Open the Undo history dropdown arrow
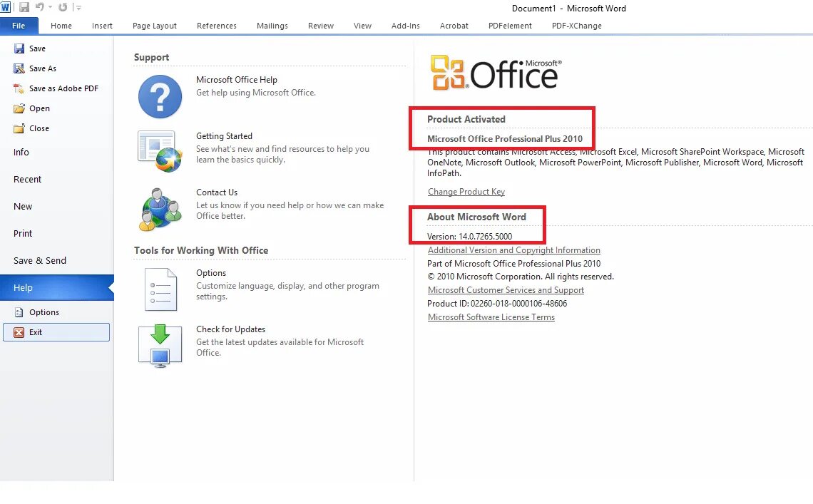 pyautogui.click(x=51, y=7)
